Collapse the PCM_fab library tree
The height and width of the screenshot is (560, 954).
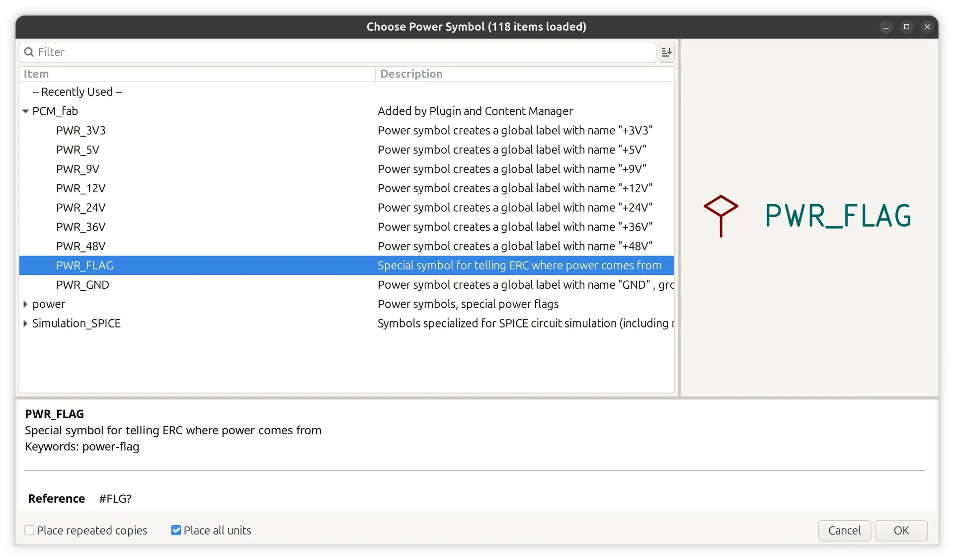tap(25, 111)
